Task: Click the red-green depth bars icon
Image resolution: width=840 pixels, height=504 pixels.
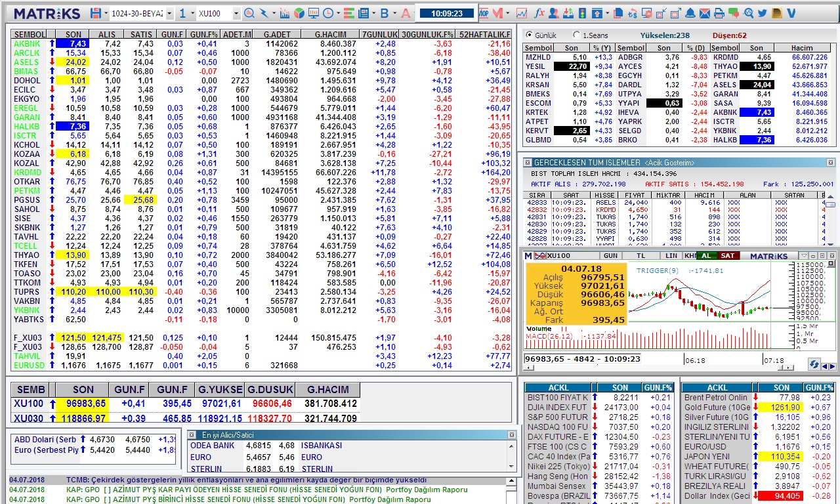Action: click(348, 13)
